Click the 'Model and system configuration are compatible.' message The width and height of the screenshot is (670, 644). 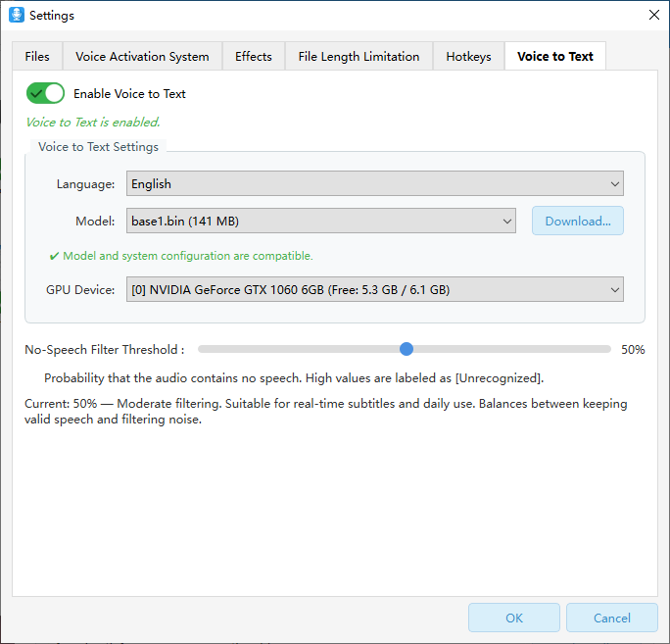[188, 256]
